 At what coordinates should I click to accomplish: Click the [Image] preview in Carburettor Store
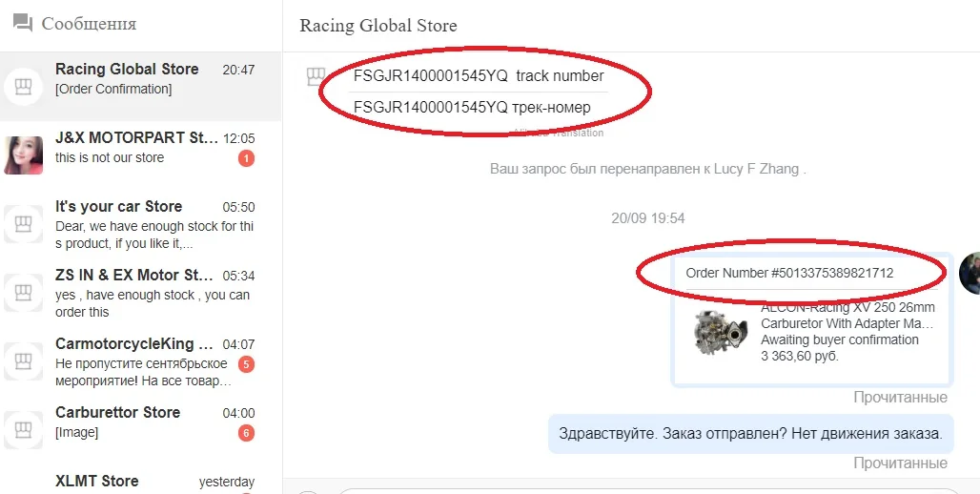click(76, 432)
